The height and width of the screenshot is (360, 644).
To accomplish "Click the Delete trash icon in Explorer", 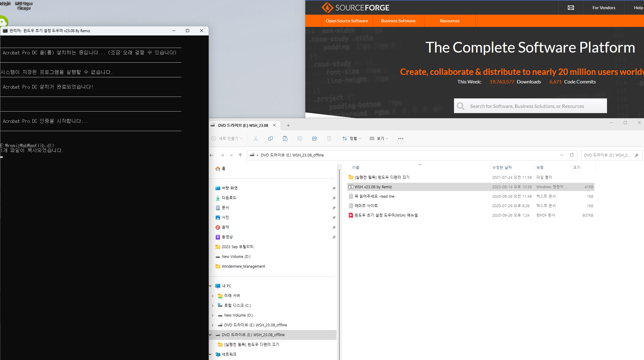I will pos(329,138).
